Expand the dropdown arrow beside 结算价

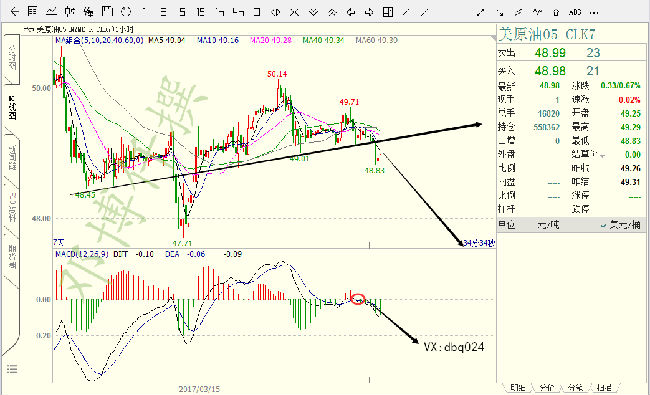[602, 156]
